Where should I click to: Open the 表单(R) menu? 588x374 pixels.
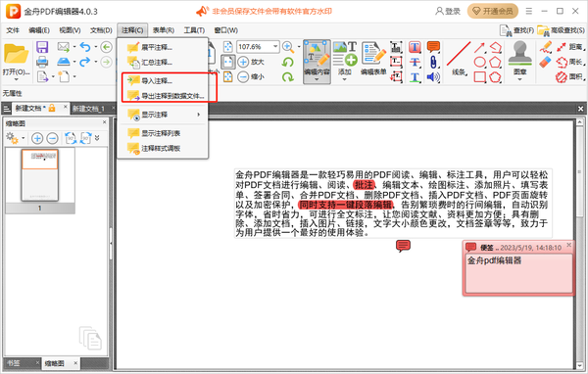pos(164,30)
